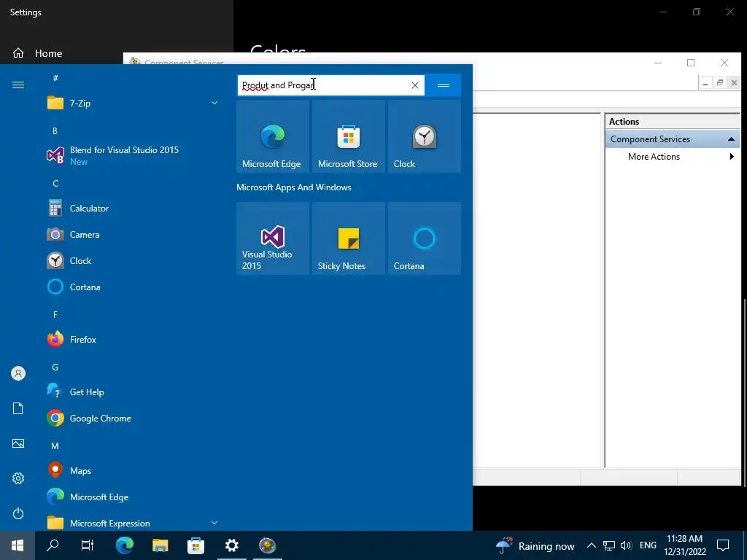This screenshot has width=747, height=560.
Task: Expand the Start menu hamburger icon
Action: 18,85
